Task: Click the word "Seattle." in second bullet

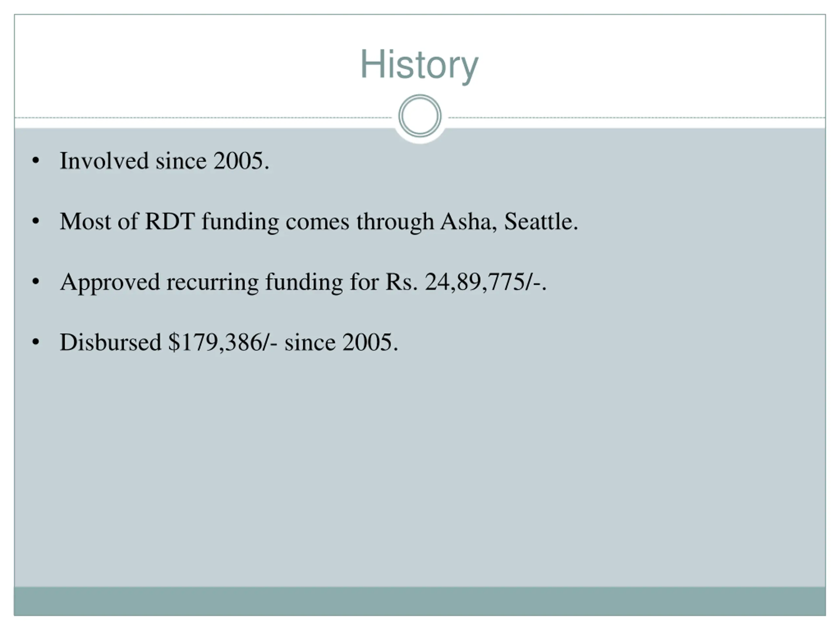Action: pyautogui.click(x=541, y=221)
